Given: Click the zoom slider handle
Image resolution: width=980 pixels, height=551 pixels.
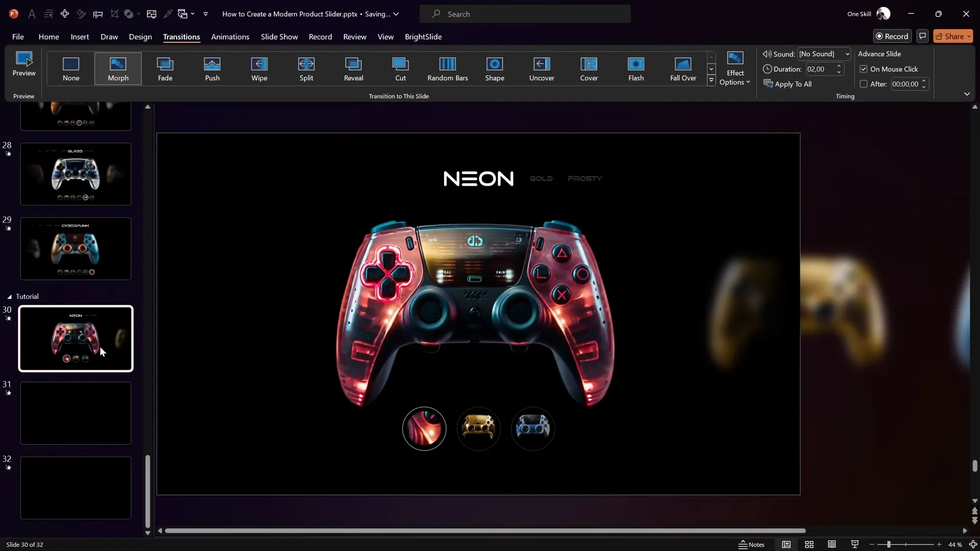Looking at the screenshot, I should pyautogui.click(x=889, y=544).
